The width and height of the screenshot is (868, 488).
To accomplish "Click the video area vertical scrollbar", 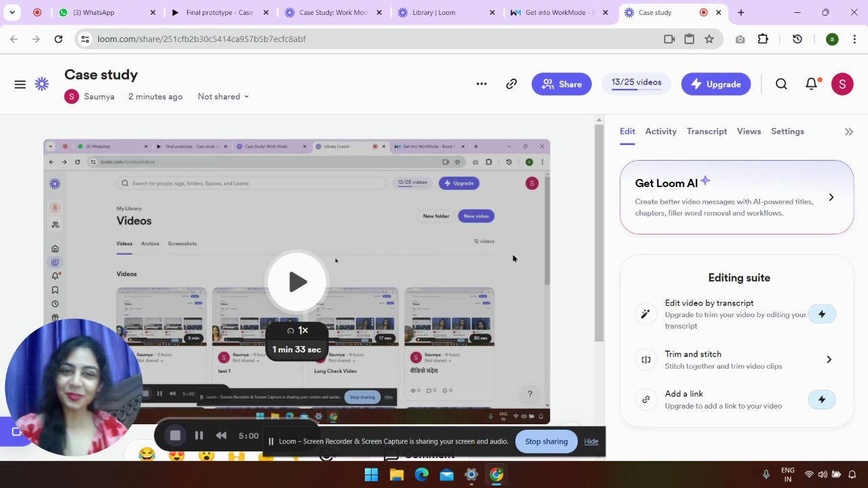I will [599, 234].
